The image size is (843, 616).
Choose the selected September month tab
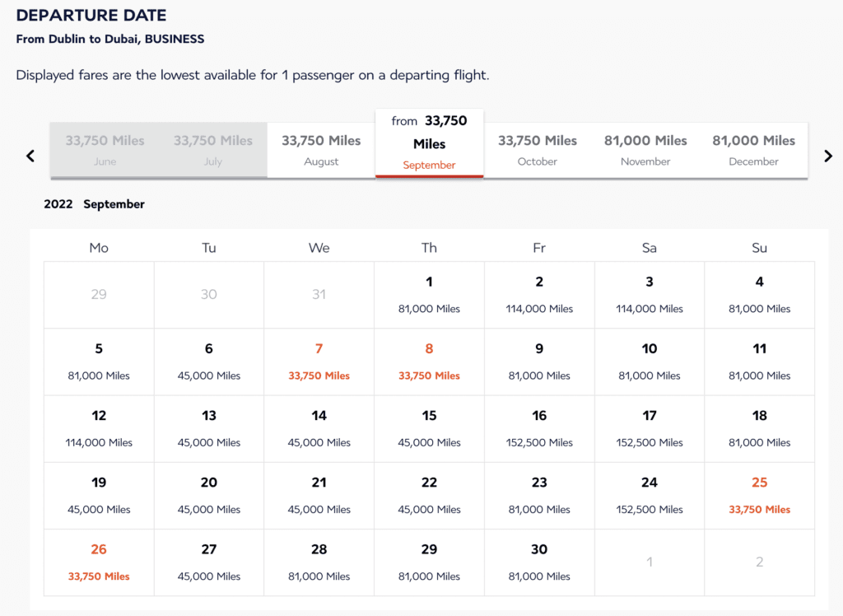point(429,143)
